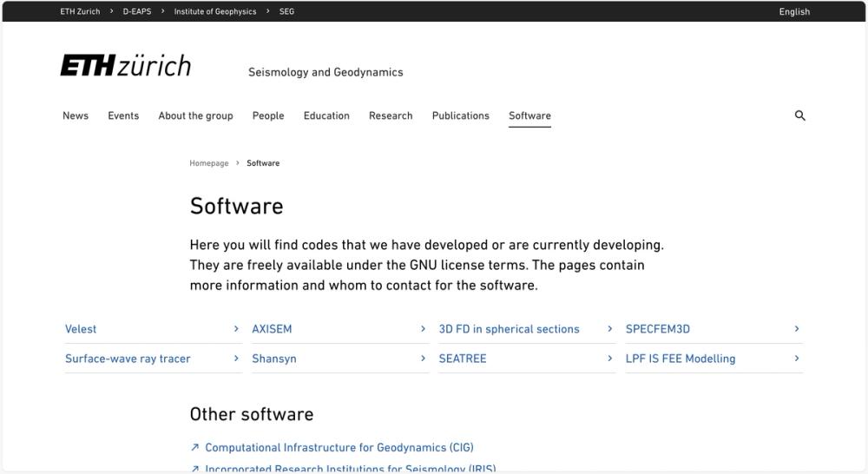868x474 pixels.
Task: Click the arrow icon beside the CIG link
Action: pos(194,447)
